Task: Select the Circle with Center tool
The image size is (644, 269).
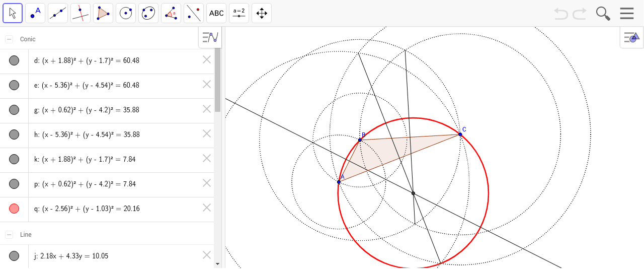Action: (126, 13)
